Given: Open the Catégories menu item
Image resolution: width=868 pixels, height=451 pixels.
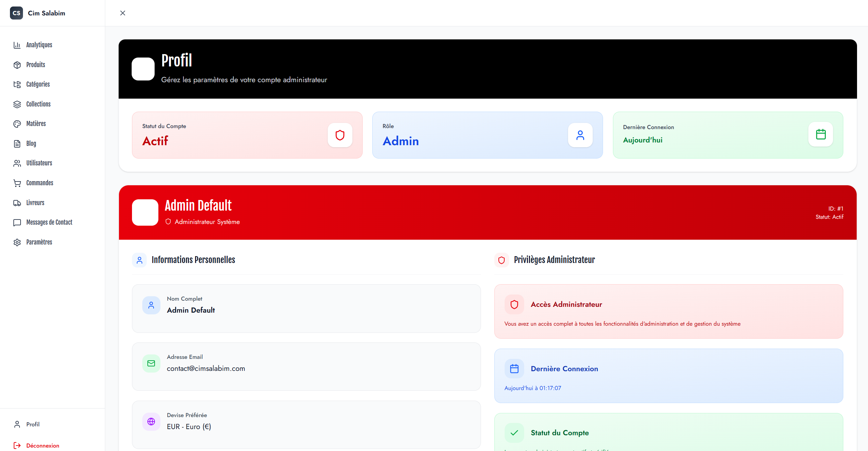Looking at the screenshot, I should (x=38, y=84).
